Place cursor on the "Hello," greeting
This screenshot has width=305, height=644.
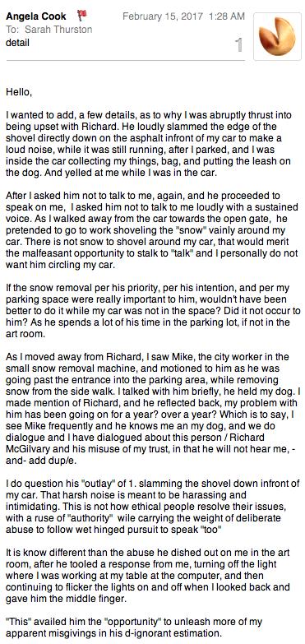(x=19, y=92)
